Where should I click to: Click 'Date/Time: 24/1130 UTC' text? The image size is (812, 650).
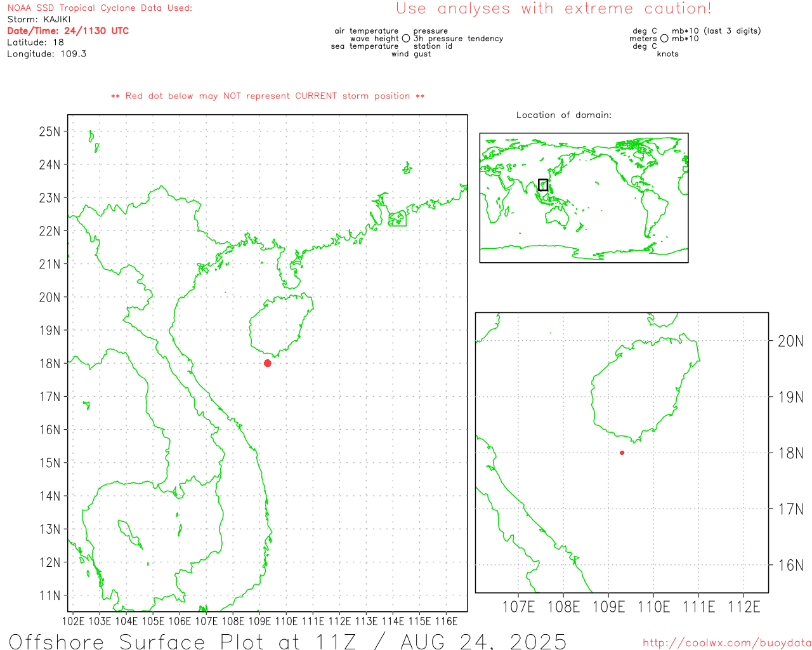click(68, 31)
